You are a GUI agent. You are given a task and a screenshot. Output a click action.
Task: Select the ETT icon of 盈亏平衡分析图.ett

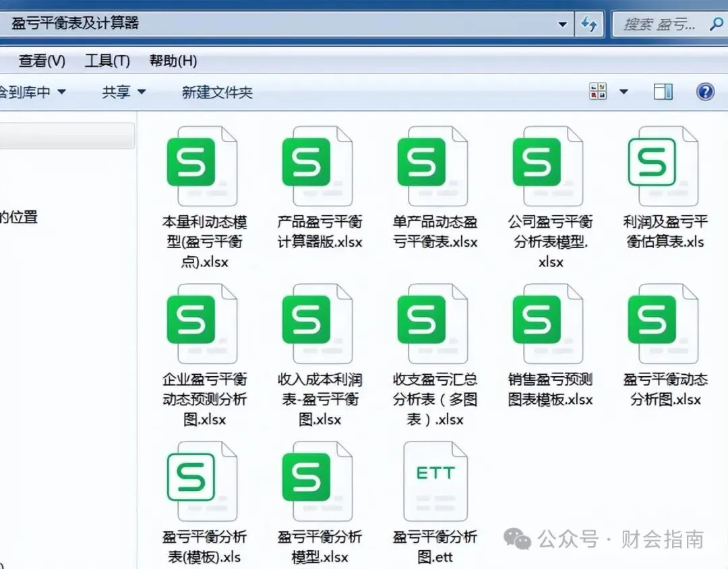click(435, 481)
